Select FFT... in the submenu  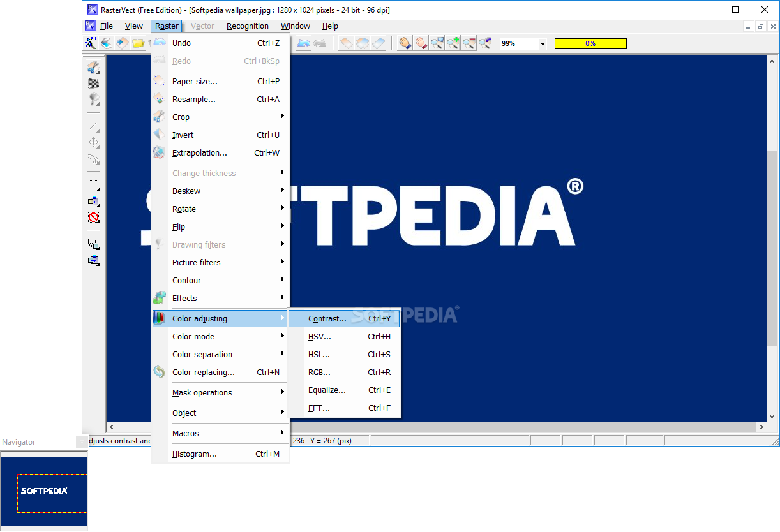(344, 408)
